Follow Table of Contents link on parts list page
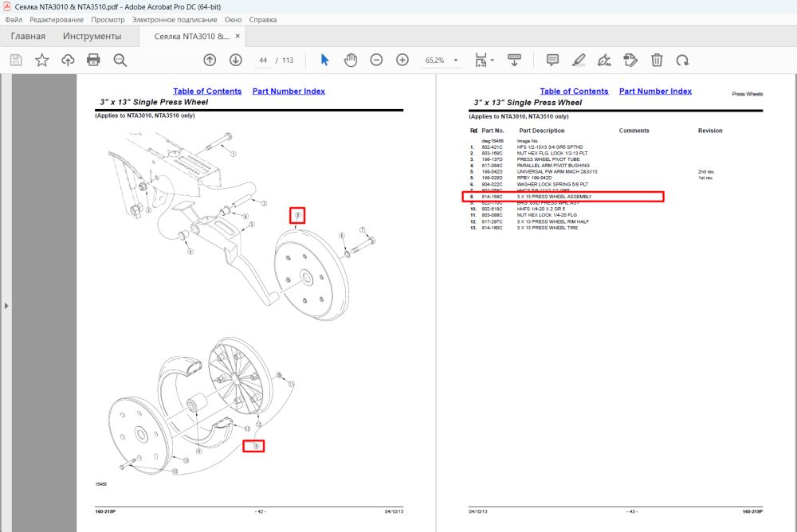 (574, 91)
